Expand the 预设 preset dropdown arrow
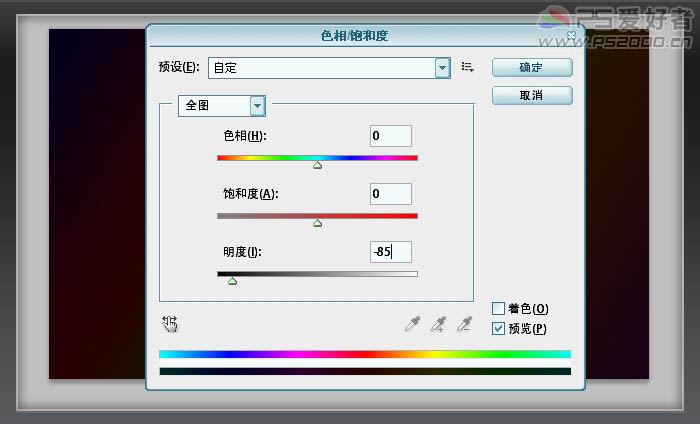The height and width of the screenshot is (424, 700). [x=442, y=68]
